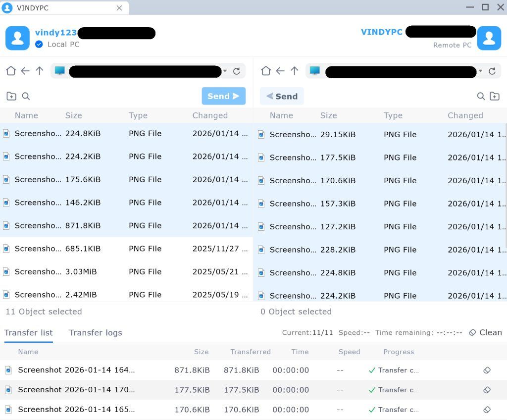
Task: Open the Transfer logs tab
Action: click(x=96, y=333)
